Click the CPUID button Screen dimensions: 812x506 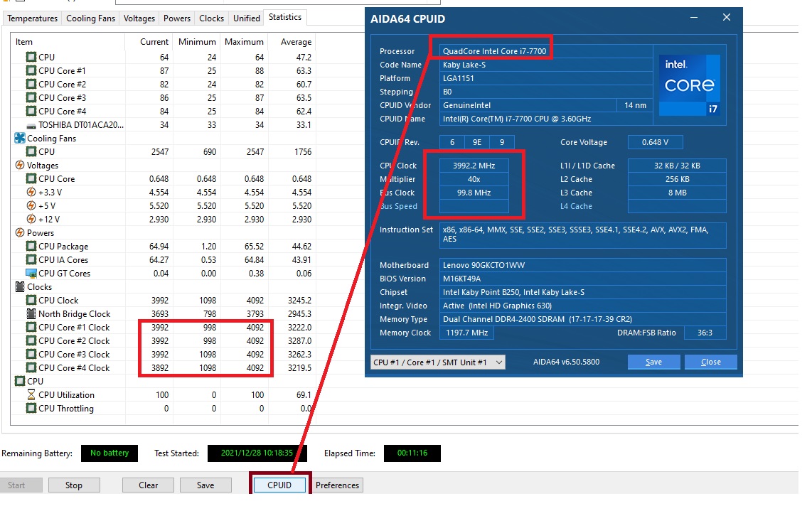tap(279, 485)
